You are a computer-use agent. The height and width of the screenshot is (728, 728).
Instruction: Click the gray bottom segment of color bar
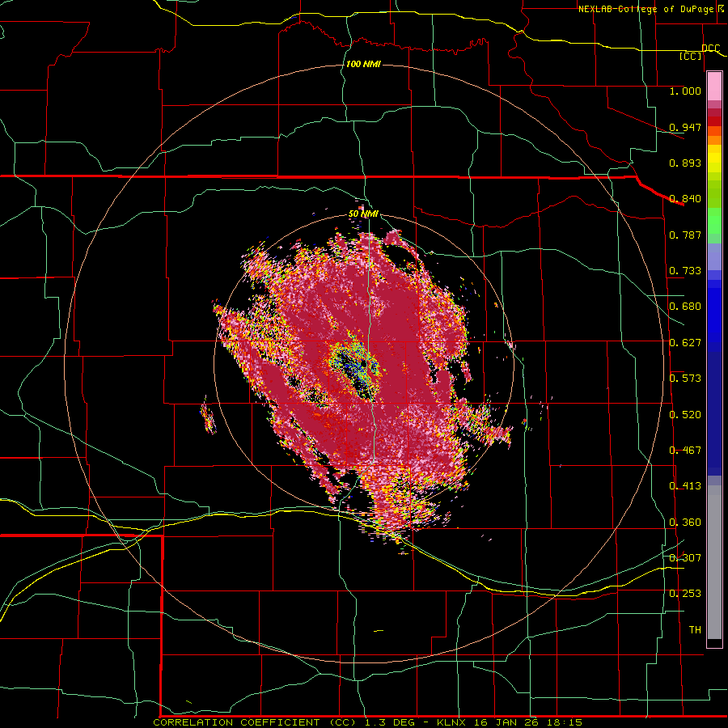coord(714,562)
